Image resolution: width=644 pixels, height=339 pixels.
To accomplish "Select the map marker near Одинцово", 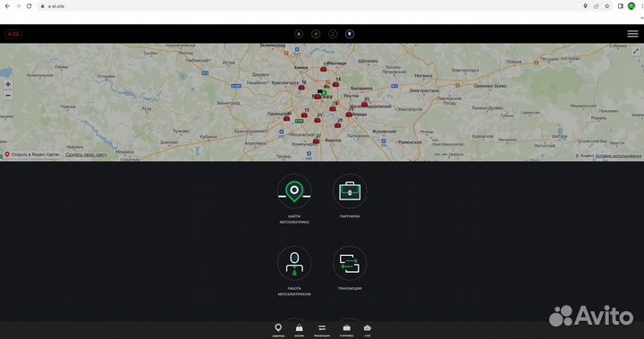I will coord(287,118).
